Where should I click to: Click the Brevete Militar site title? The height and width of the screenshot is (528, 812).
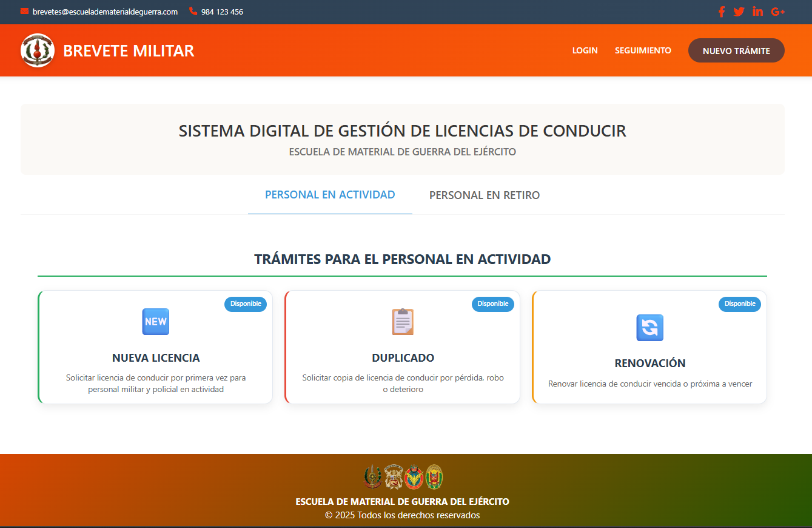click(129, 51)
